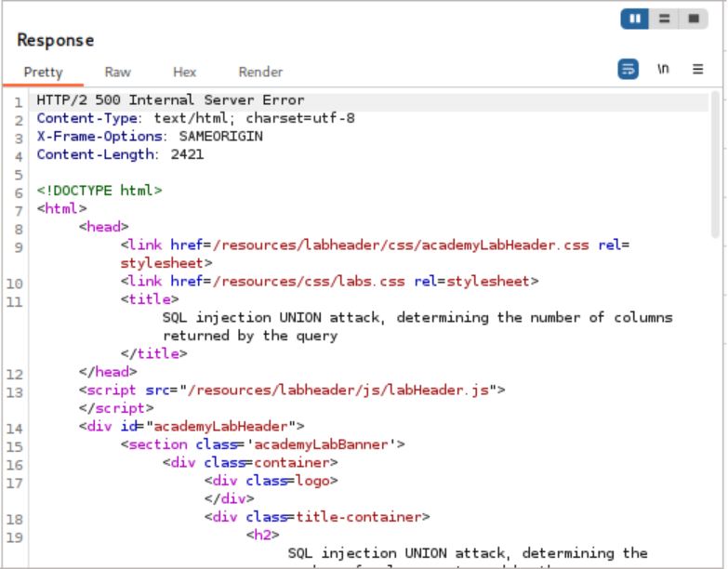Click the HTTP/2 500 Internal Server Error line

[x=170, y=100]
